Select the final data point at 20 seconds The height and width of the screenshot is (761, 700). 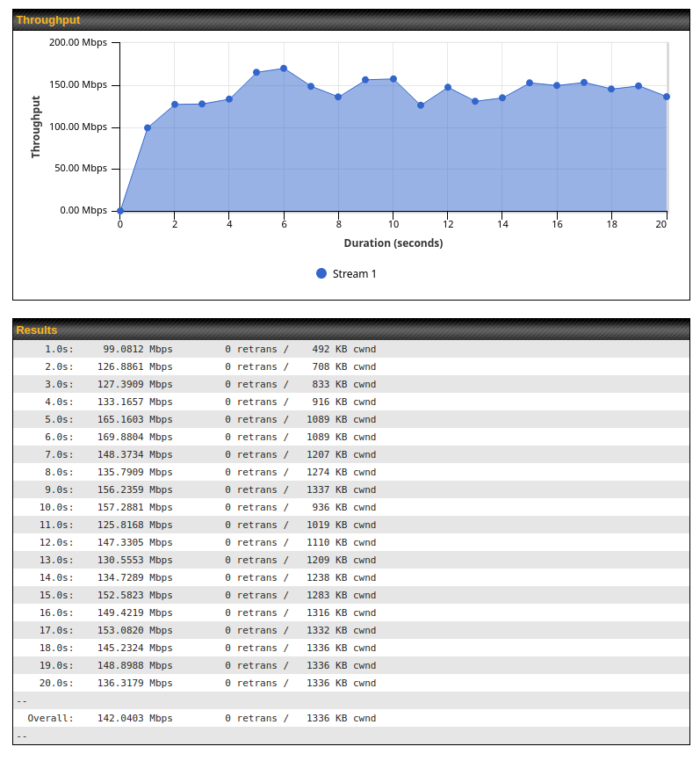click(x=667, y=97)
